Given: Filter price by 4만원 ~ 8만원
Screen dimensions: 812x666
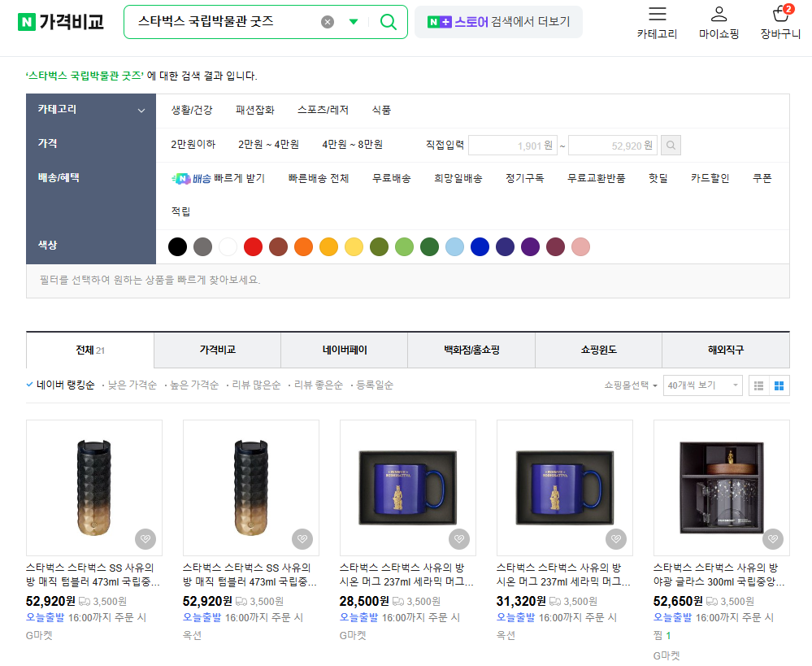Looking at the screenshot, I should (x=352, y=144).
